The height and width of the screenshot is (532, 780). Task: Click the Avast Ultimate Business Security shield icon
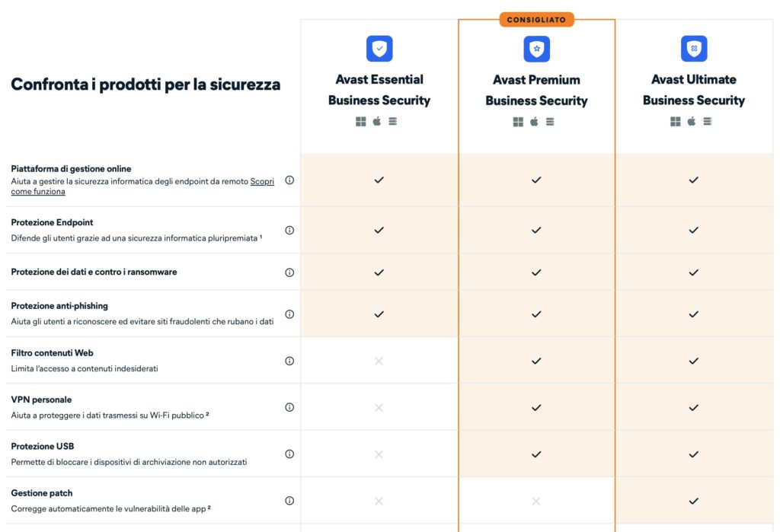(x=693, y=49)
